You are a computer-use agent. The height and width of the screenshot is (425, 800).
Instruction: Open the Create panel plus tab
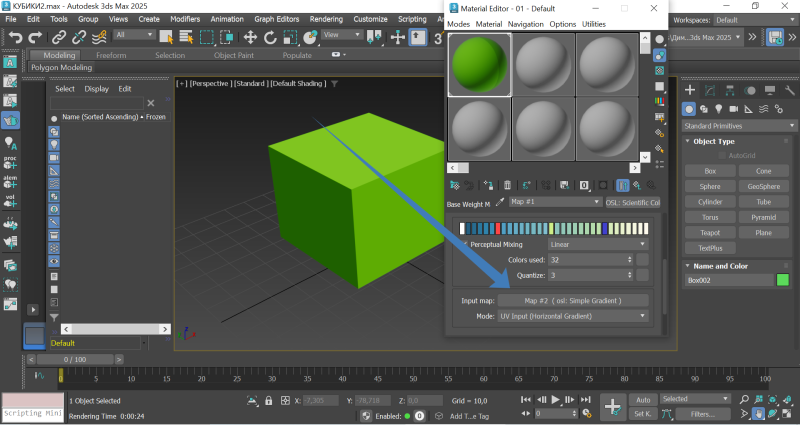pyautogui.click(x=690, y=90)
